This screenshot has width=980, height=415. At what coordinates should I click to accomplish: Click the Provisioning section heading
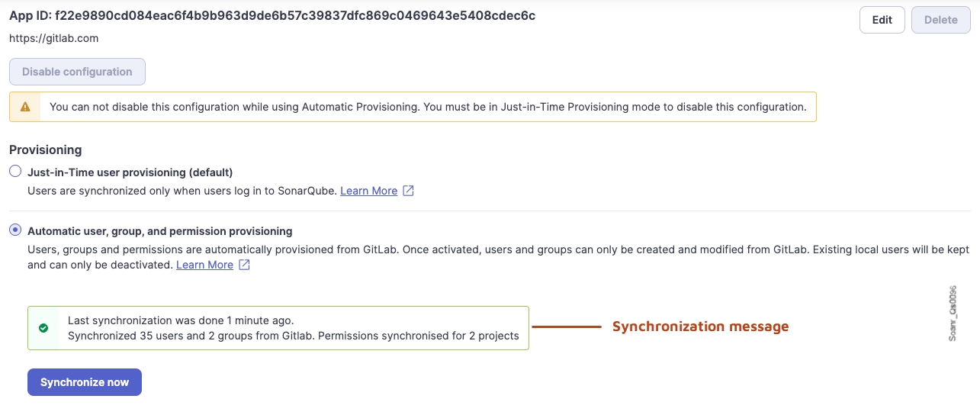46,150
